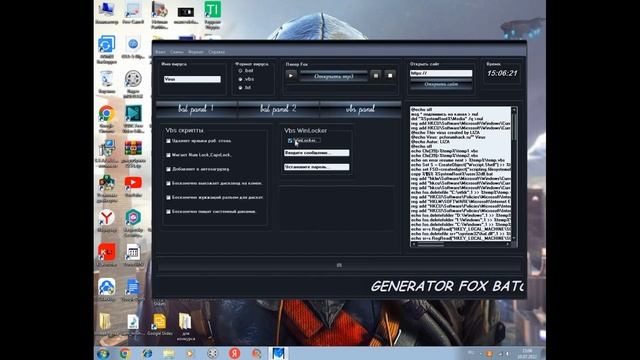Screen dimensions: 640x360
Task: Click the red square desktop icon
Action: (x=107, y=255)
